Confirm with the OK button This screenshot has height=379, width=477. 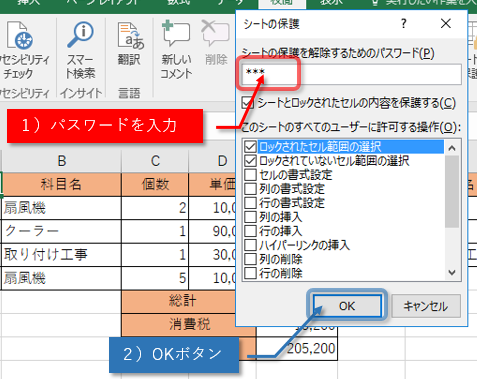(347, 306)
